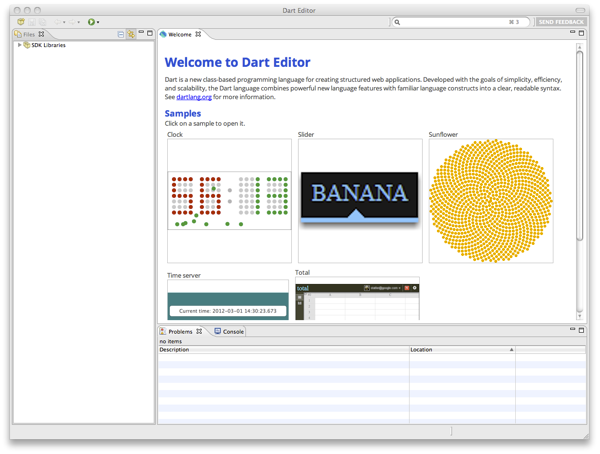600x454 pixels.
Task: Open the Clock sample thumbnail
Action: pos(229,201)
